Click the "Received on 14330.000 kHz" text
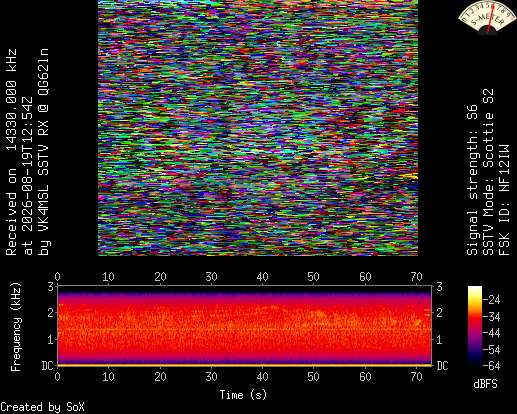This screenshot has width=517, height=414. [12, 152]
